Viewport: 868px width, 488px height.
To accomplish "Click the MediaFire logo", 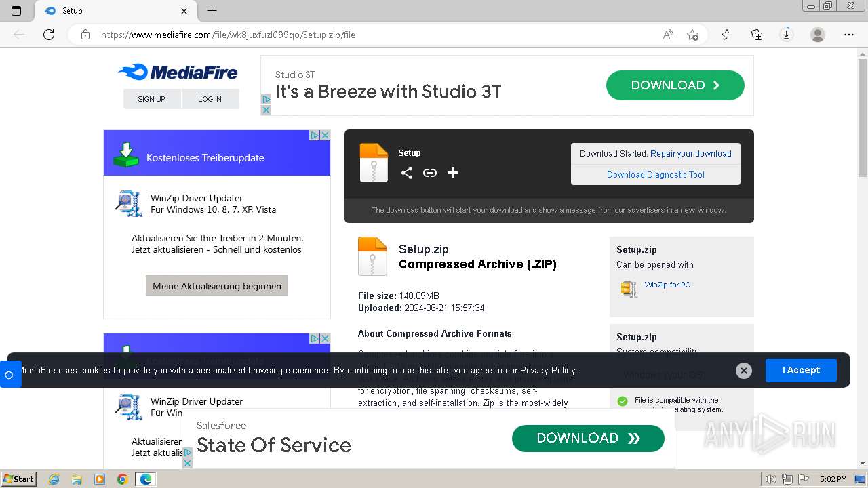I will [177, 72].
